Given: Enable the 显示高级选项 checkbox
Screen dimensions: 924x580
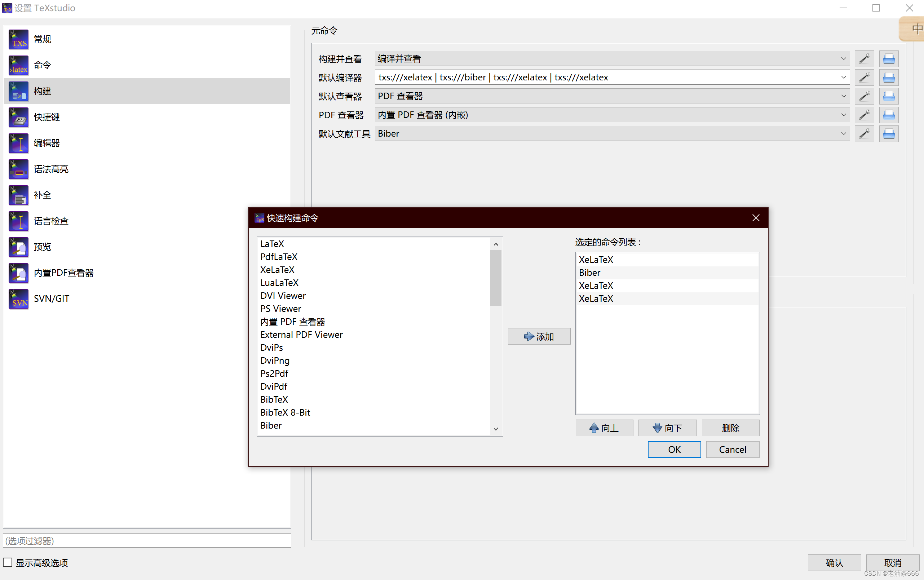Looking at the screenshot, I should coord(8,562).
